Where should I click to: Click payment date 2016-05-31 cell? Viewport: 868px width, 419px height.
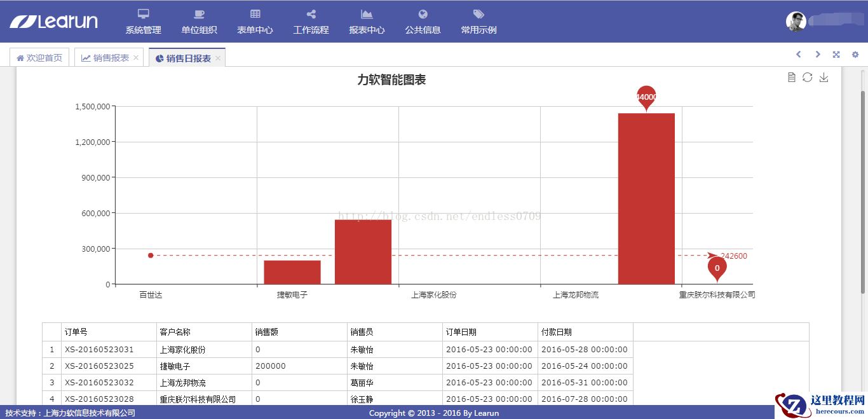[x=585, y=383]
